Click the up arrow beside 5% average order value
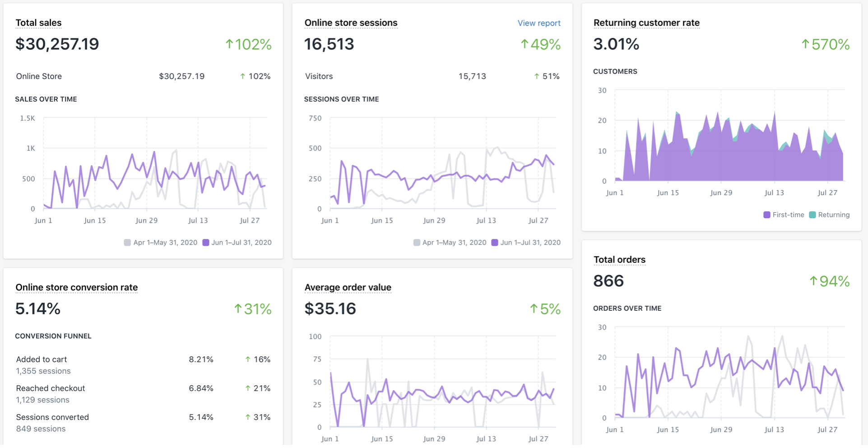Image resolution: width=868 pixels, height=448 pixels. 534,309
